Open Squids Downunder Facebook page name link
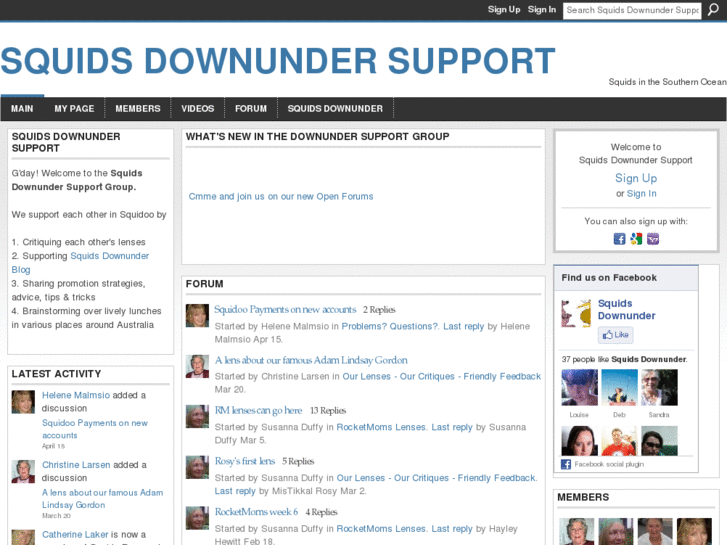Viewport: 727px width, 545px height. click(x=626, y=309)
